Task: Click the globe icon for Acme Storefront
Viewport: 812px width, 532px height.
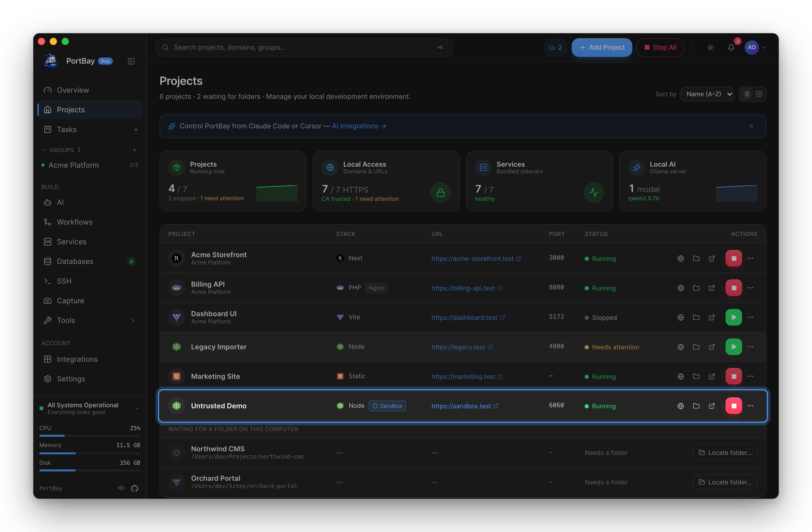Action: 680,258
